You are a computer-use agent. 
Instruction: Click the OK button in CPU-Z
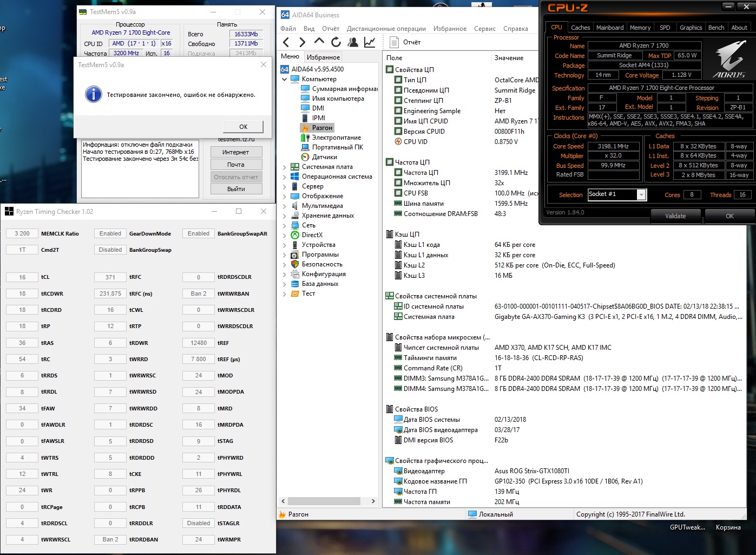[729, 216]
